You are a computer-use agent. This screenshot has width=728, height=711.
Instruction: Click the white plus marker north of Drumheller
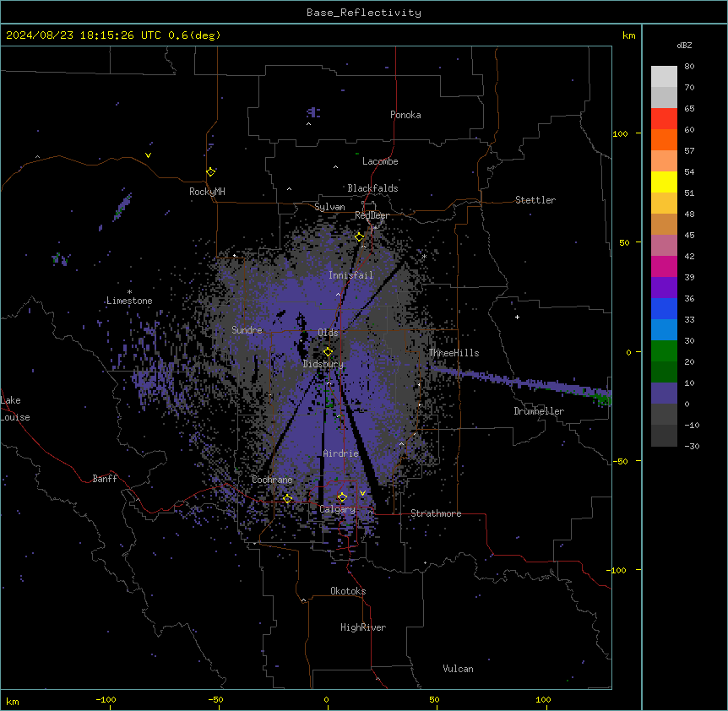click(517, 317)
